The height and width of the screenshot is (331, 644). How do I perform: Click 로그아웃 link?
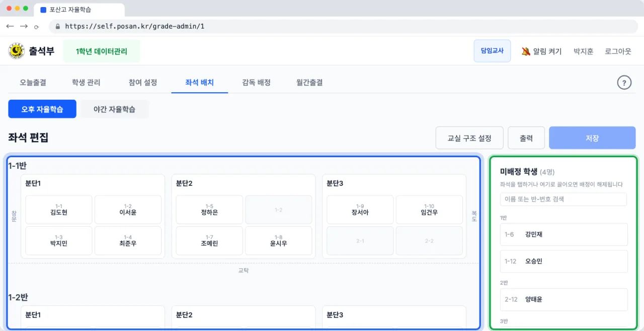[x=618, y=51]
